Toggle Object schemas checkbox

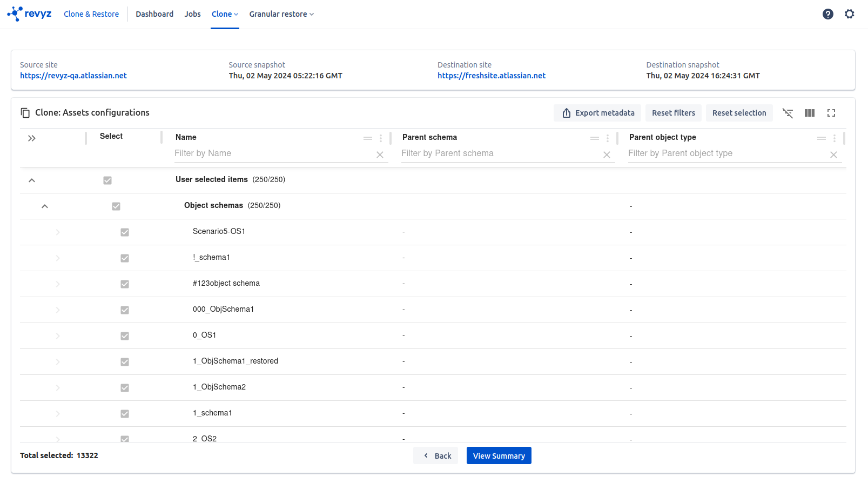(x=116, y=206)
